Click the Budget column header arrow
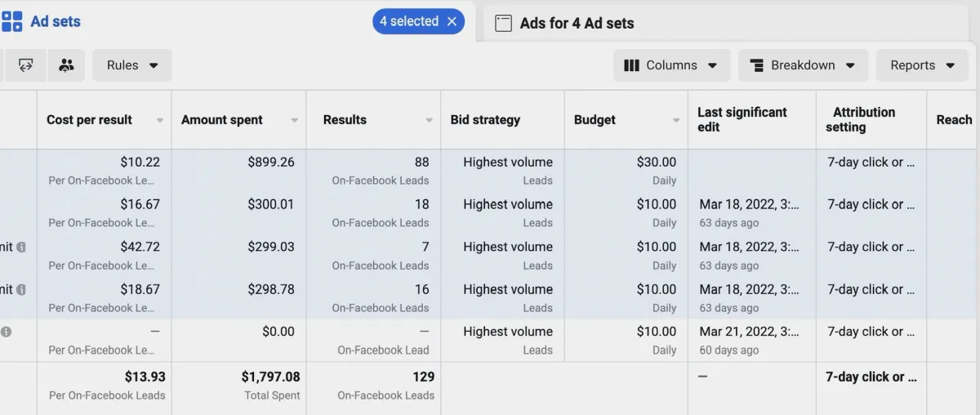Image resolution: width=980 pixels, height=415 pixels. 676,120
